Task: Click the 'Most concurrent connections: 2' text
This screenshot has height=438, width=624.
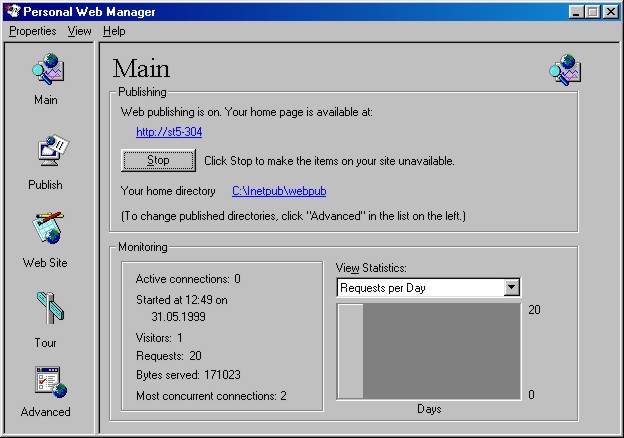Action: click(x=211, y=396)
